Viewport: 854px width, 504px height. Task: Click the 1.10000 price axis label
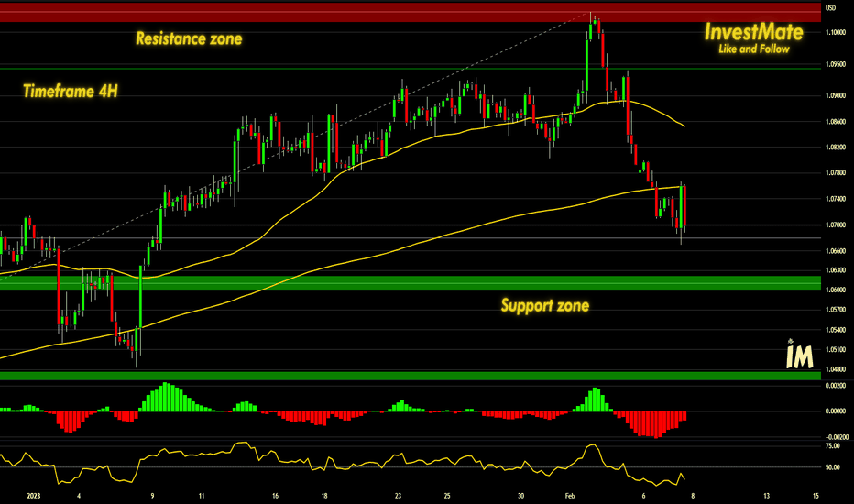tap(836, 33)
